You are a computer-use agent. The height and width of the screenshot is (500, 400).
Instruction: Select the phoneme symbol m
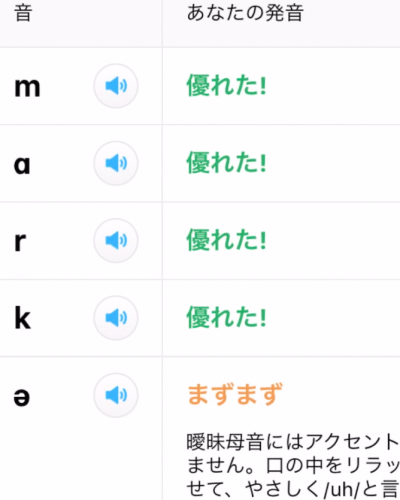[27, 87]
